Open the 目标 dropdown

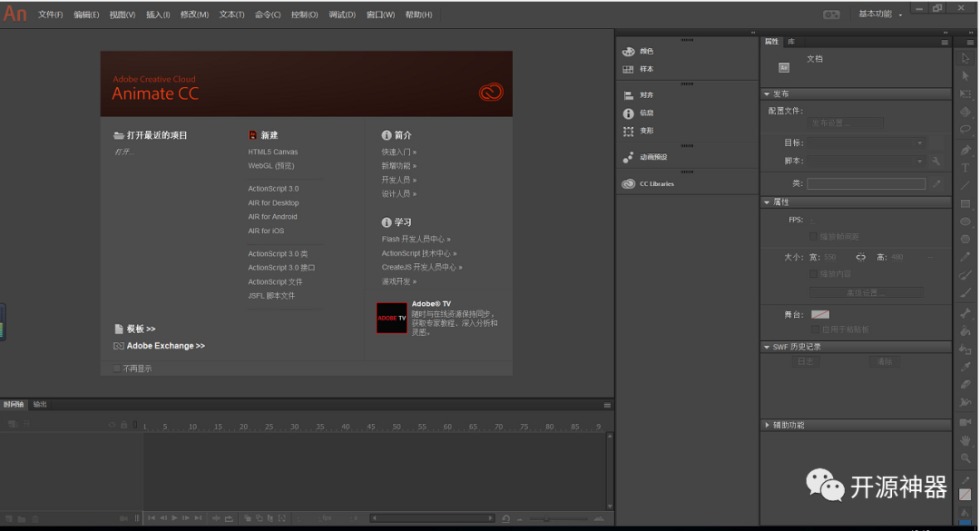tap(866, 143)
